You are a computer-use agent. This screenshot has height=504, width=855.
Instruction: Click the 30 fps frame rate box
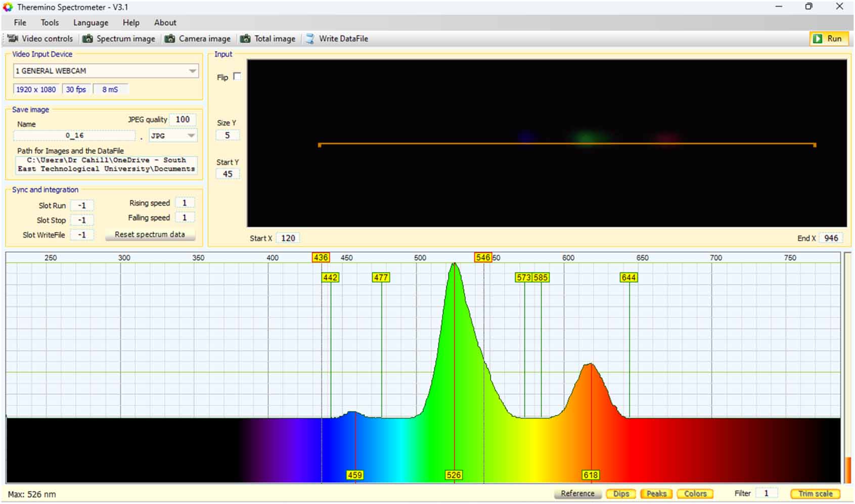pos(76,89)
